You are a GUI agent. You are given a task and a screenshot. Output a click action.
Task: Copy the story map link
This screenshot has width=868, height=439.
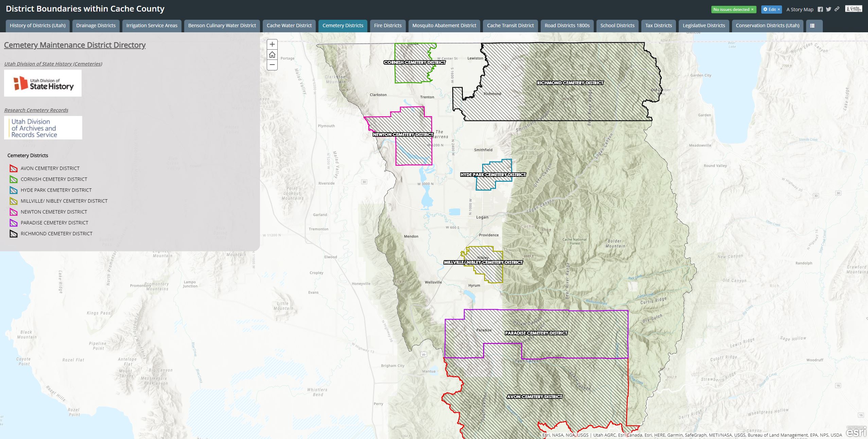(x=837, y=9)
